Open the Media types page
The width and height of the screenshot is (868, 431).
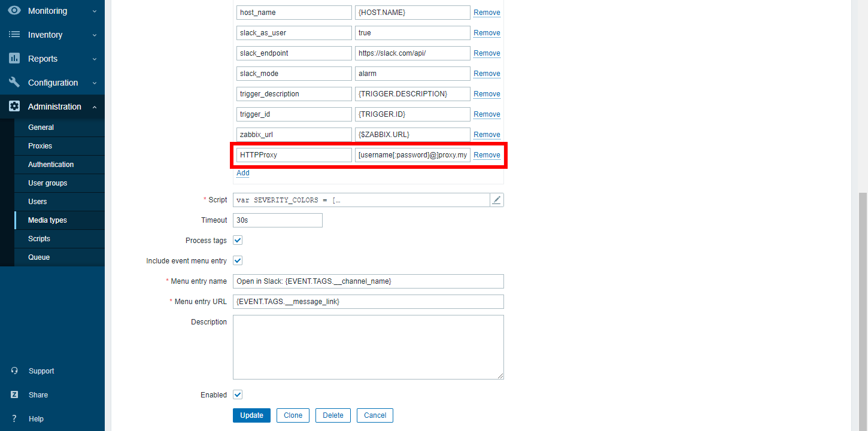click(48, 220)
